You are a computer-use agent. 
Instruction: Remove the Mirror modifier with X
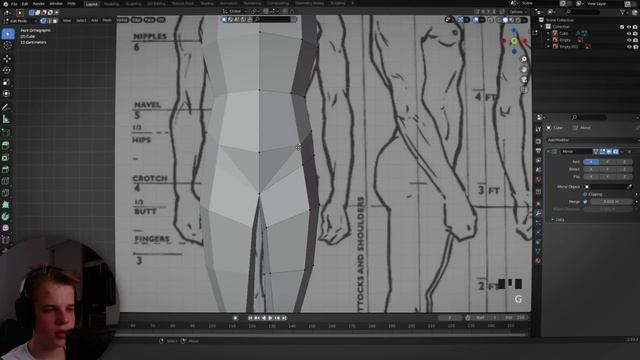[629, 151]
